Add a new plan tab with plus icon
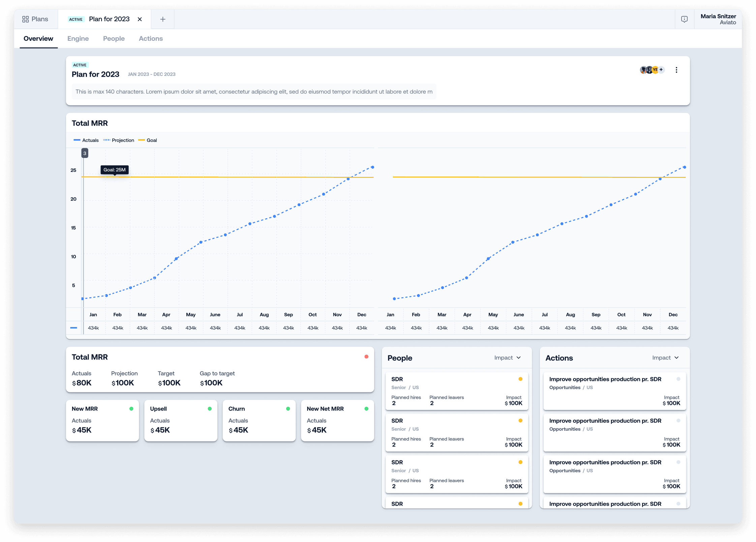This screenshot has height=542, width=756. (163, 19)
